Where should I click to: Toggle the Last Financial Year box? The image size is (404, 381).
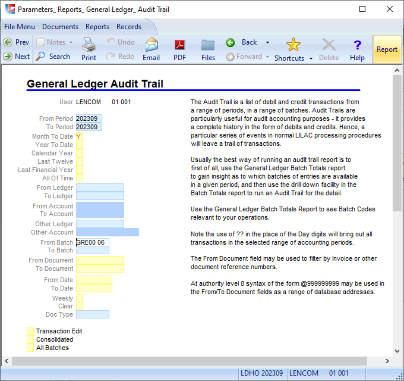pyautogui.click(x=79, y=170)
